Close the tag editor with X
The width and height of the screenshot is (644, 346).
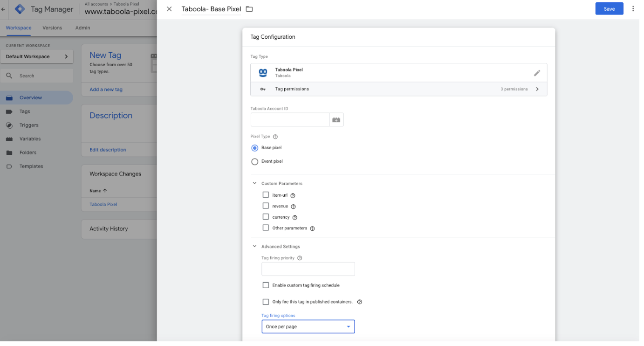point(169,9)
